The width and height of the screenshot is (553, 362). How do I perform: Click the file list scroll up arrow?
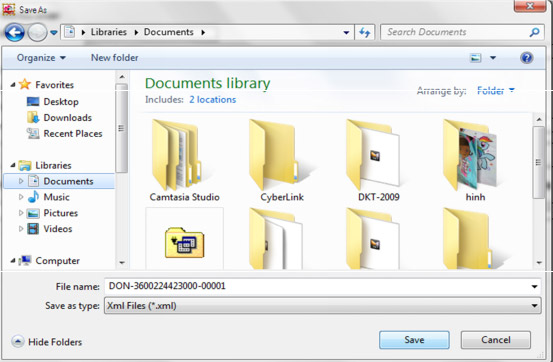[x=539, y=119]
